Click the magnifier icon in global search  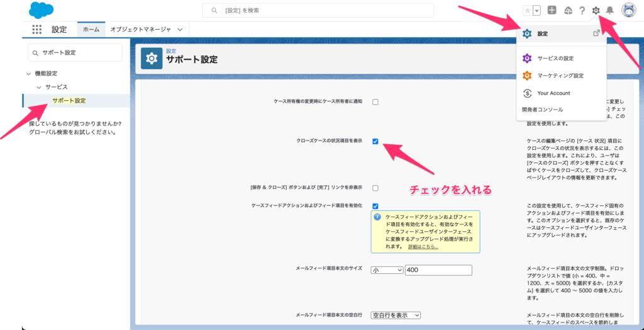coord(214,11)
